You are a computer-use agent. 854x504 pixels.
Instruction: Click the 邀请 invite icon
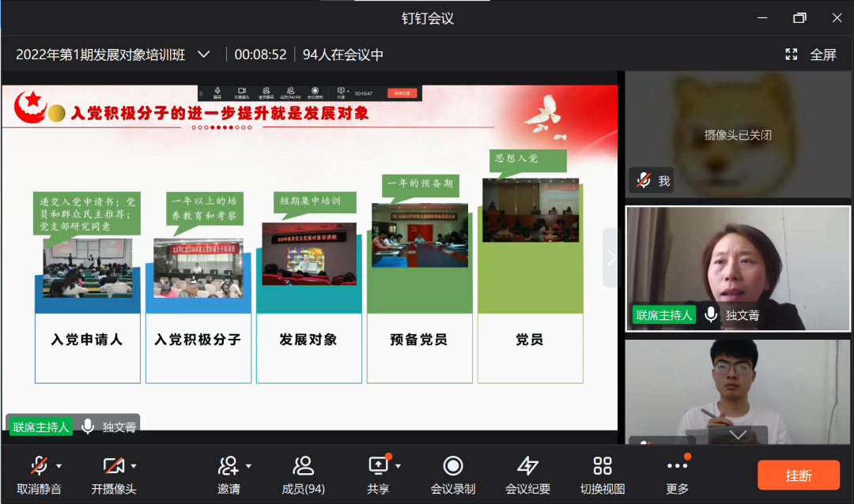click(229, 466)
